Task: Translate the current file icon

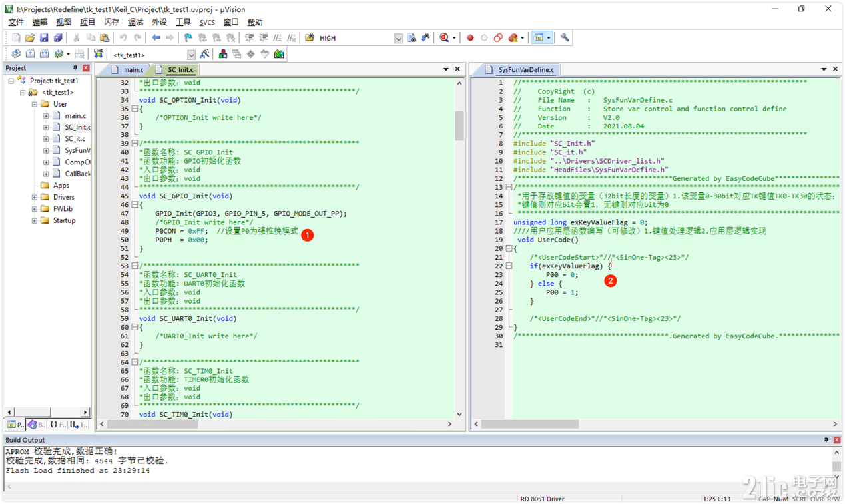Action: [16, 54]
